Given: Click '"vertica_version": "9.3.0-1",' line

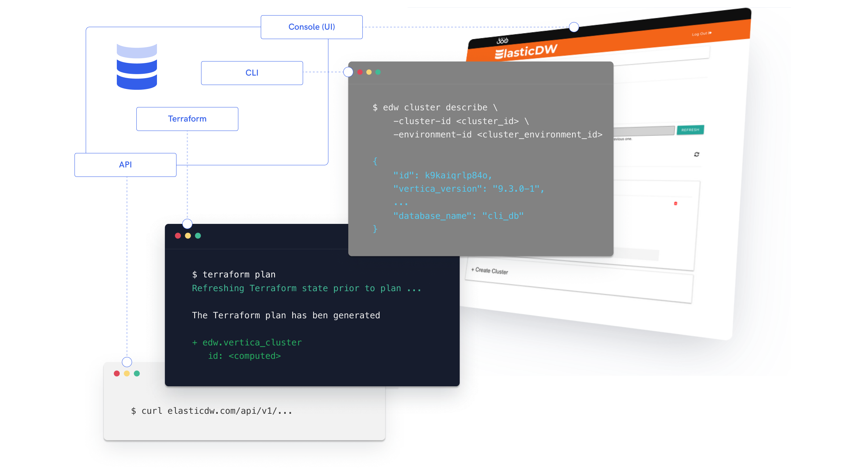Looking at the screenshot, I should (x=469, y=189).
